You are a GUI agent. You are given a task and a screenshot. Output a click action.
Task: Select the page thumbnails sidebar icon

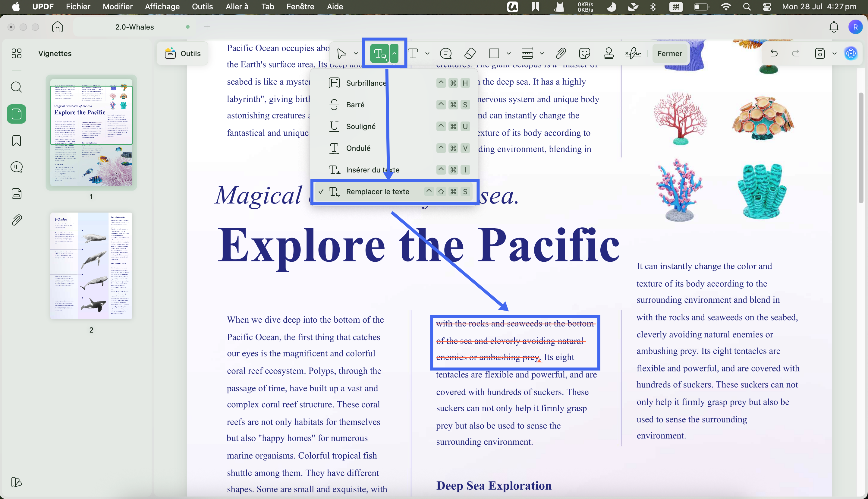(17, 114)
